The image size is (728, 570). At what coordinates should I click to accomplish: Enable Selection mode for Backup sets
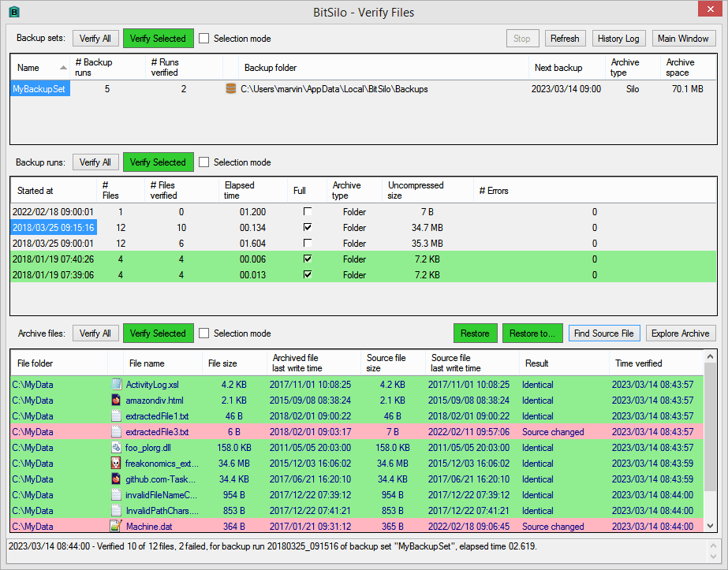(x=204, y=39)
